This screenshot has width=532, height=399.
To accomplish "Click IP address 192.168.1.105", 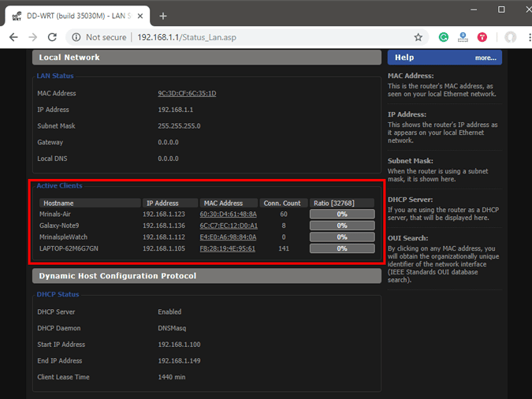I will pyautogui.click(x=164, y=248).
